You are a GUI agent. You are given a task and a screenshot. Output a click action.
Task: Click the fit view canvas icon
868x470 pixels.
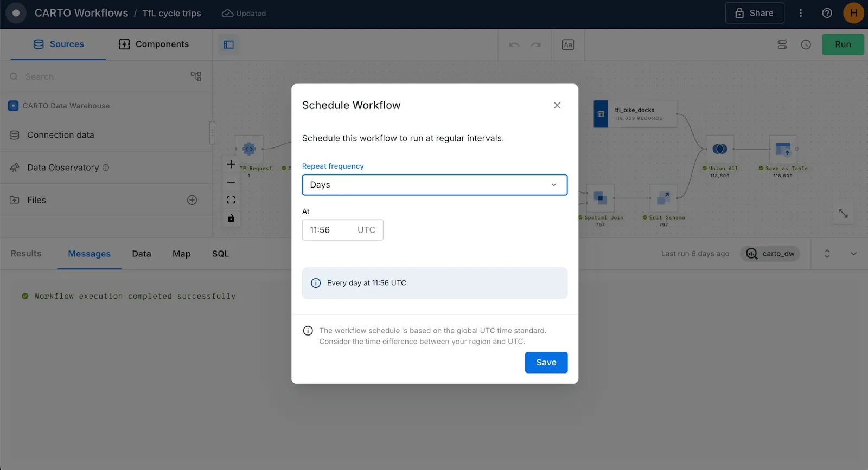pyautogui.click(x=231, y=200)
